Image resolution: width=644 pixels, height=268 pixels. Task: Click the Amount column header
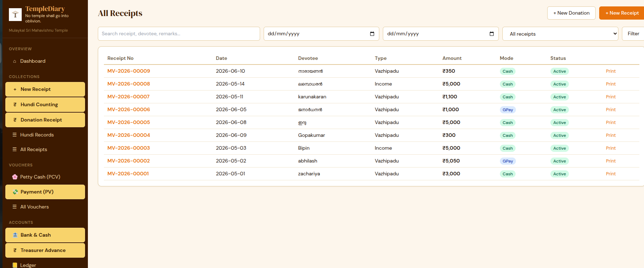point(452,58)
